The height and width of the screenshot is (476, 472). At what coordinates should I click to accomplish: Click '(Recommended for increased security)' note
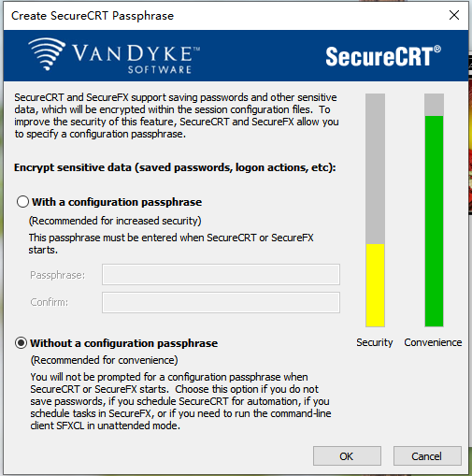tap(115, 221)
